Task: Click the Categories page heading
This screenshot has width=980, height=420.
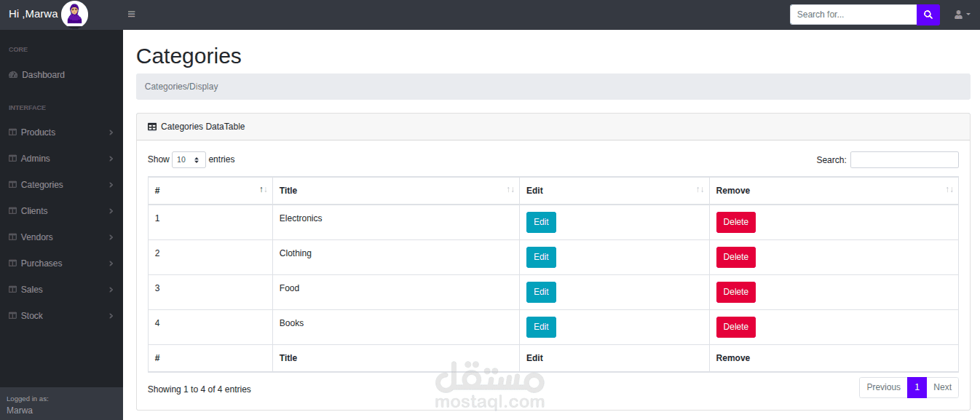Action: coord(189,56)
